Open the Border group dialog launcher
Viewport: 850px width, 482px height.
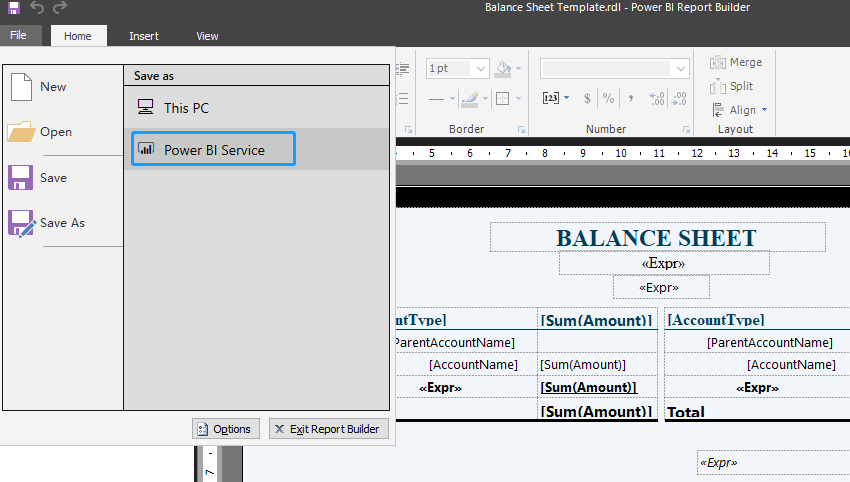tap(521, 130)
